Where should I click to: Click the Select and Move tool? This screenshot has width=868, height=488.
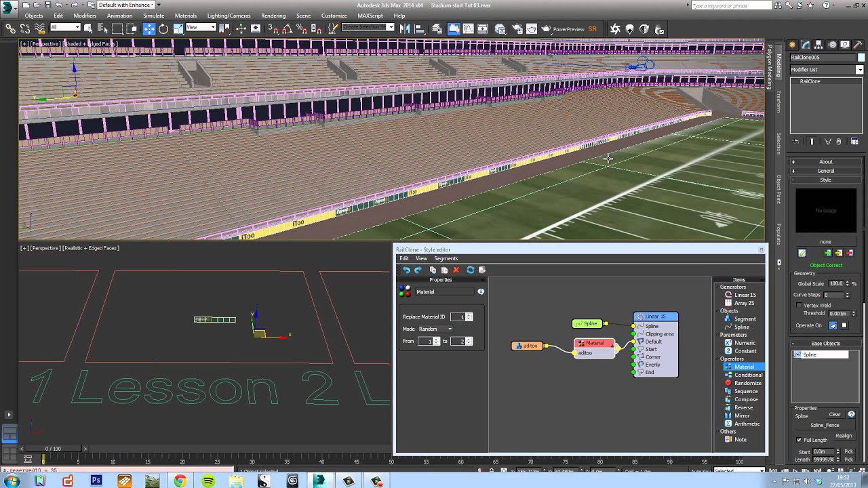pyautogui.click(x=149, y=28)
